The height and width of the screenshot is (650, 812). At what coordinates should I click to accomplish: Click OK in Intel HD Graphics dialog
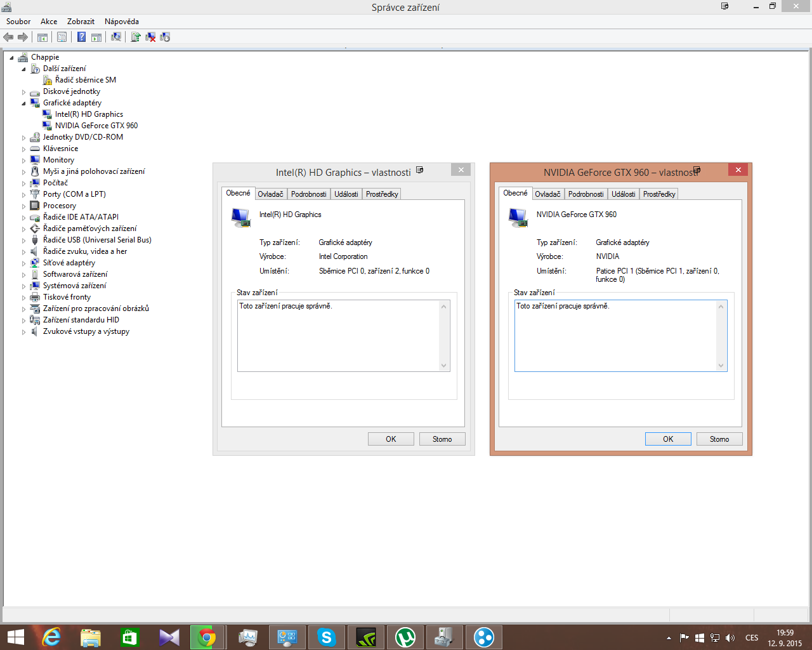click(x=391, y=439)
